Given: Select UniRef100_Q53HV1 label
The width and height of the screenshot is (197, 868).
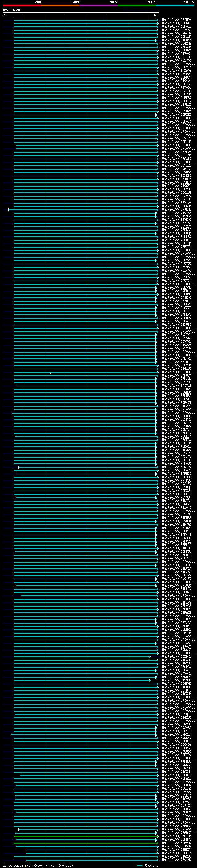Looking at the screenshot, I should [176, 111].
